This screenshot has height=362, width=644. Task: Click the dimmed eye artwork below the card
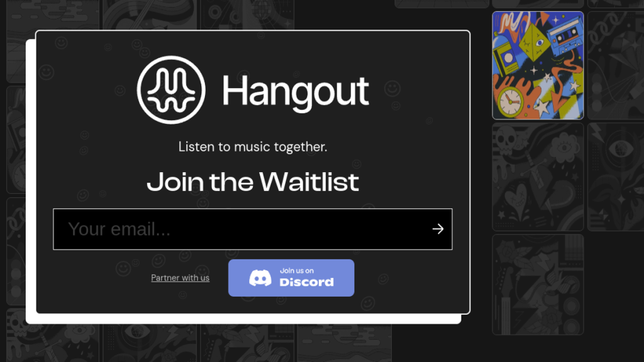[x=150, y=343]
